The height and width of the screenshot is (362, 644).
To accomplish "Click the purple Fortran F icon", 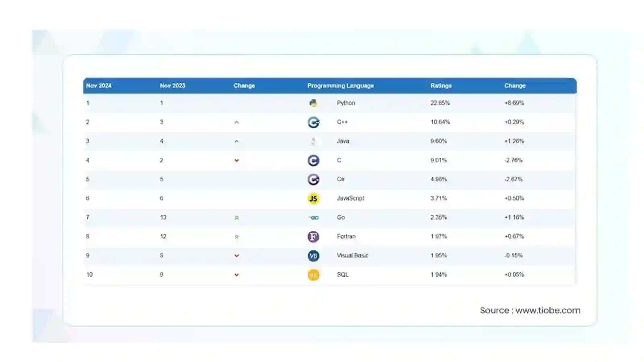I will [x=314, y=237].
